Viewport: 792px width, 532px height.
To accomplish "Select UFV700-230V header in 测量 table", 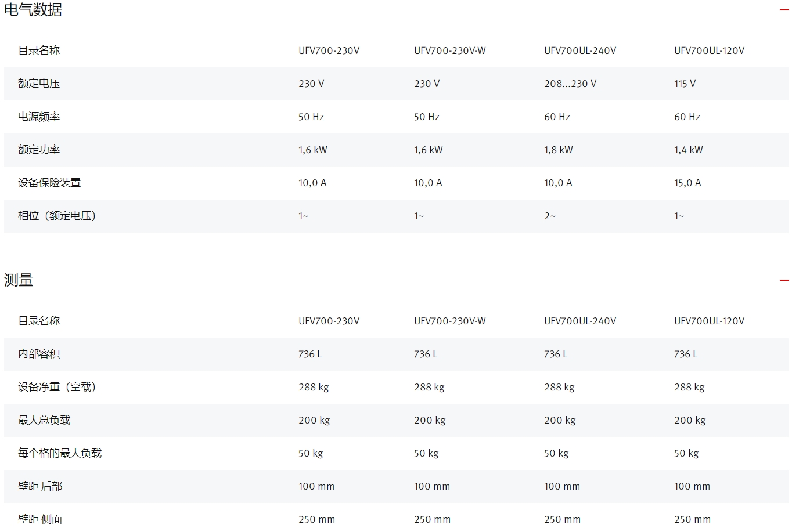I will [329, 321].
